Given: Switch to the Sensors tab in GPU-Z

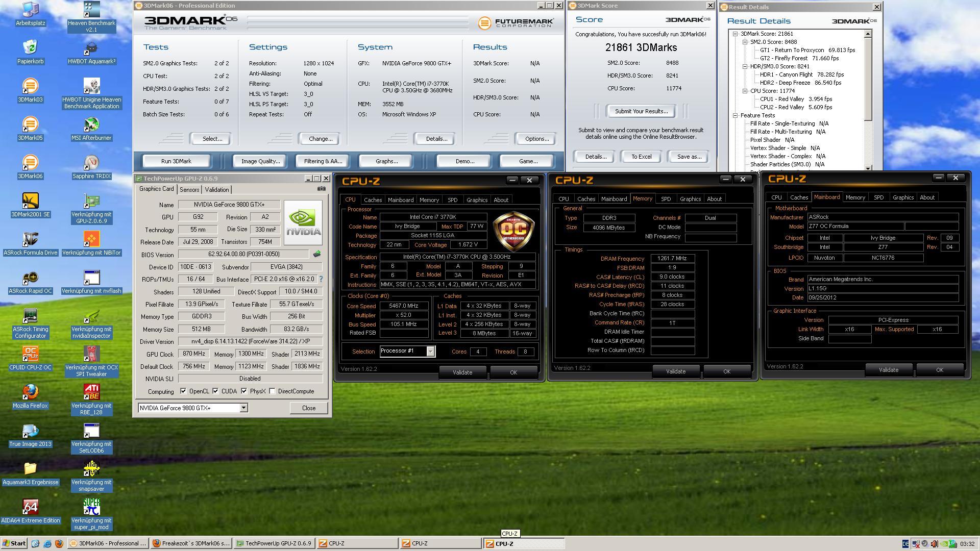Looking at the screenshot, I should 189,189.
